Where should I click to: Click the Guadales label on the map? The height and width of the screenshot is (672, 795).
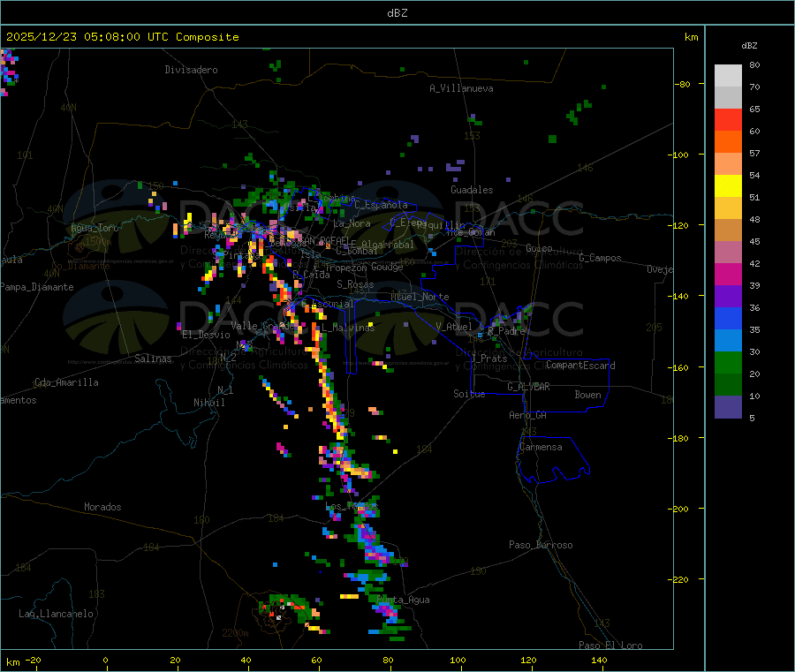(472, 190)
